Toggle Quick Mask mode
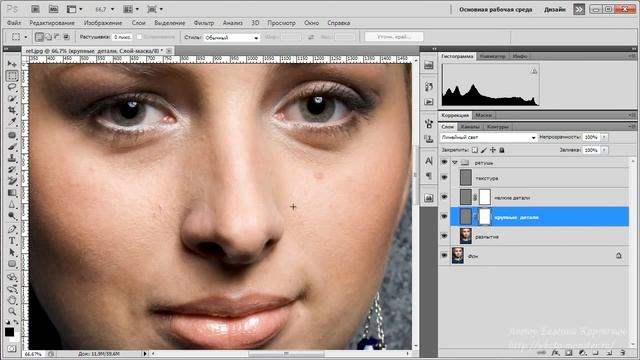This screenshot has height=360, width=640. [x=12, y=349]
